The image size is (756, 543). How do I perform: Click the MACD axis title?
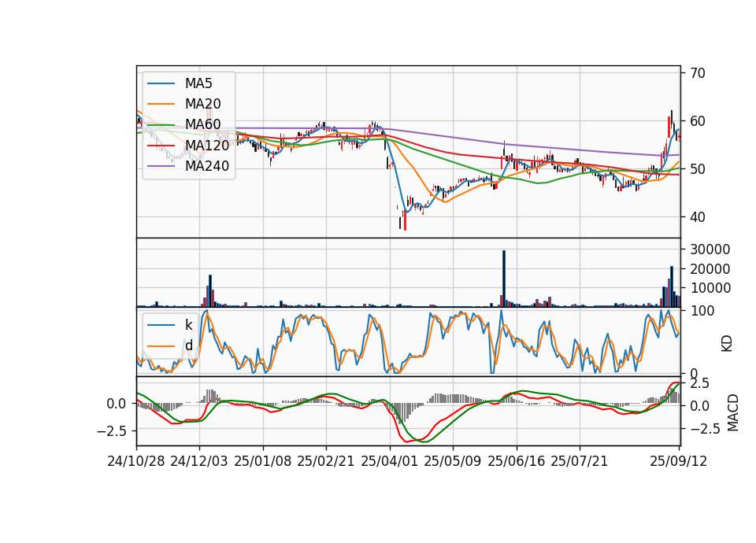(x=733, y=412)
